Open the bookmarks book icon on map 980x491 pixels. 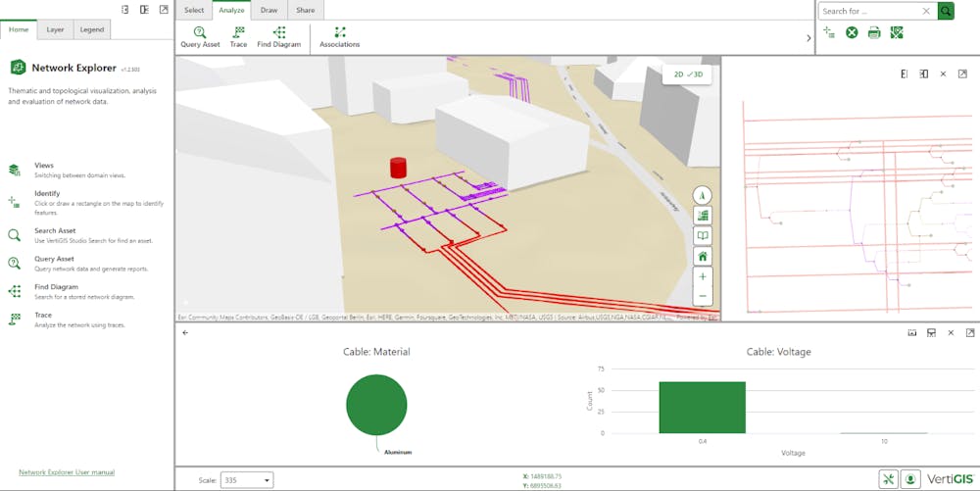[703, 235]
